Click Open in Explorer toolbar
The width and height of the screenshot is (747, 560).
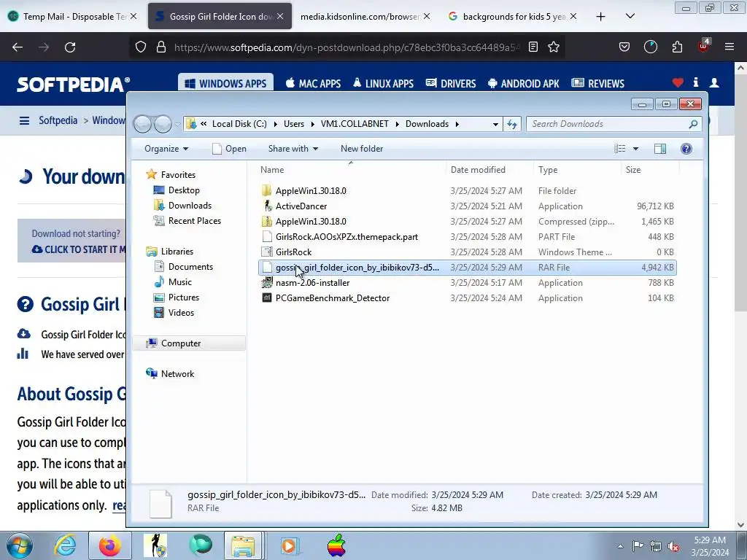pos(229,149)
